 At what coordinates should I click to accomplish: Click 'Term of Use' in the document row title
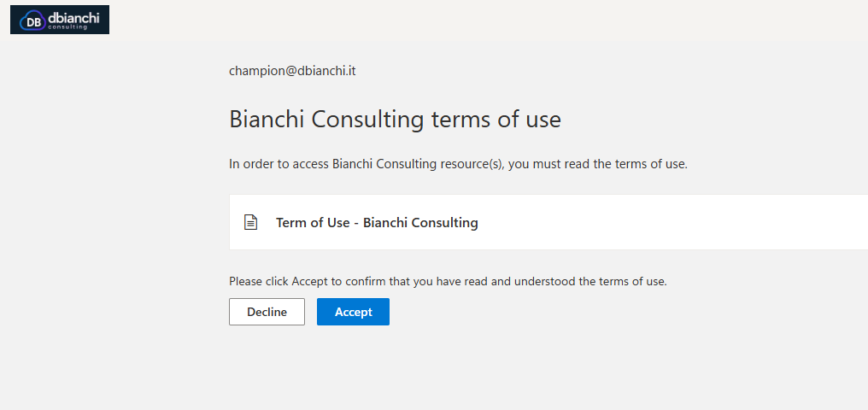click(313, 222)
